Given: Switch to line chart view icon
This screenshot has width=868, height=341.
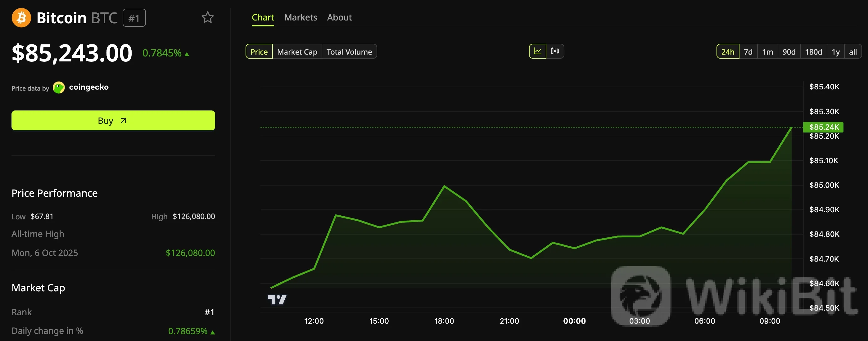Looking at the screenshot, I should [x=537, y=51].
